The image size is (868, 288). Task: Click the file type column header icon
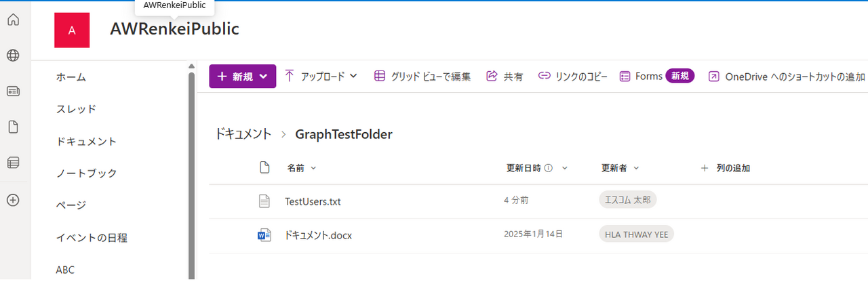(265, 168)
